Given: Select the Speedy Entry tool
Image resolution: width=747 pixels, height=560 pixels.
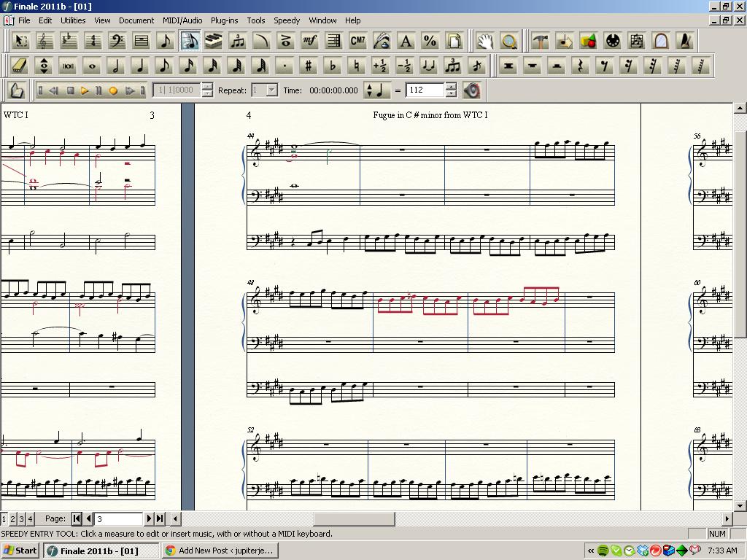Looking at the screenshot, I should point(190,41).
